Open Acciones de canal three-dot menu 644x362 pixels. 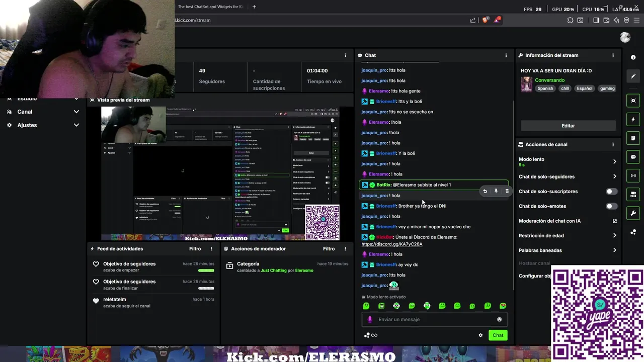pyautogui.click(x=613, y=144)
